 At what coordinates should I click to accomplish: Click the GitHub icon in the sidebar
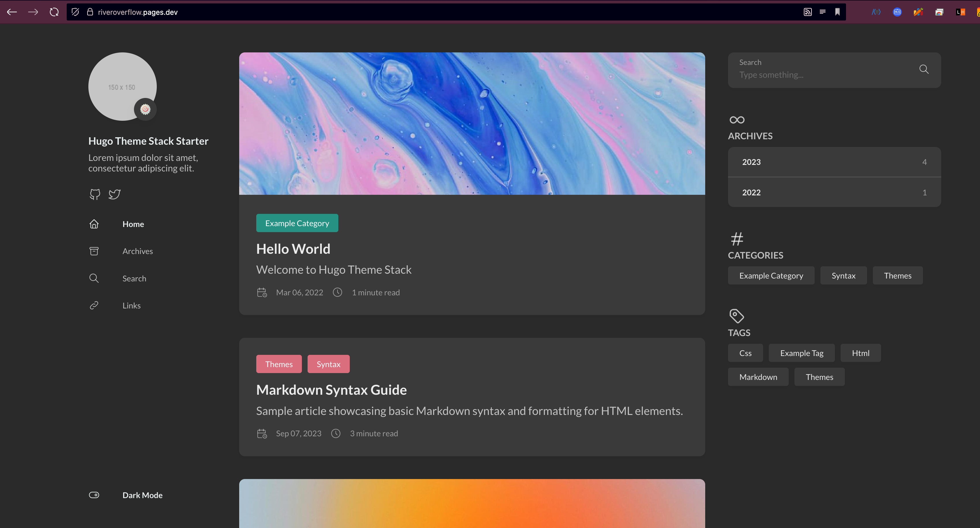click(95, 194)
